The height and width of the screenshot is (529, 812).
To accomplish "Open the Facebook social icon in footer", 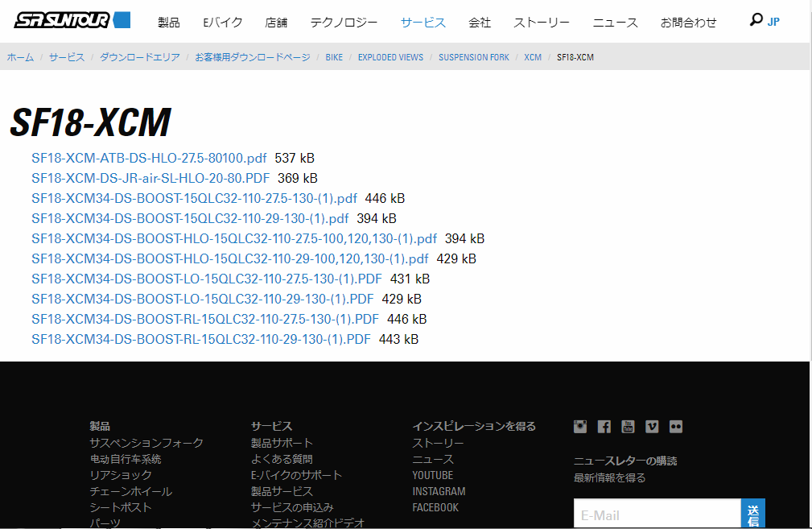I will coord(604,427).
